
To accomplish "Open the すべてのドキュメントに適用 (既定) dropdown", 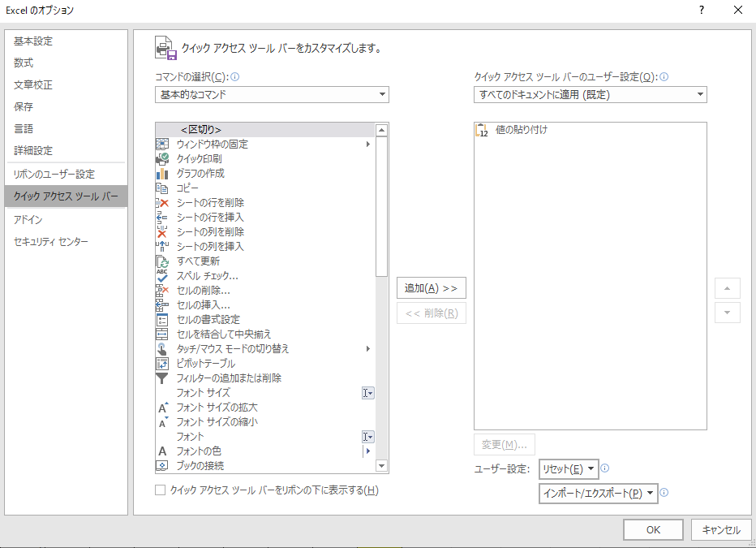I will (x=591, y=94).
